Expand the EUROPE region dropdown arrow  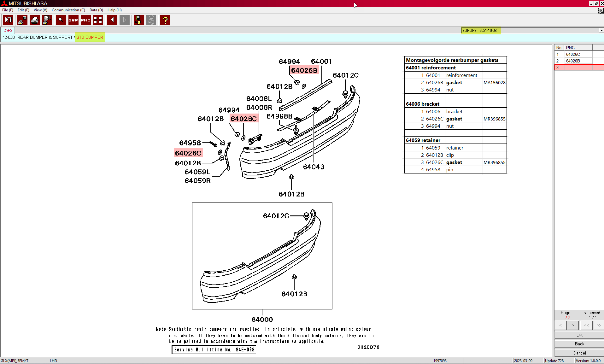click(601, 31)
